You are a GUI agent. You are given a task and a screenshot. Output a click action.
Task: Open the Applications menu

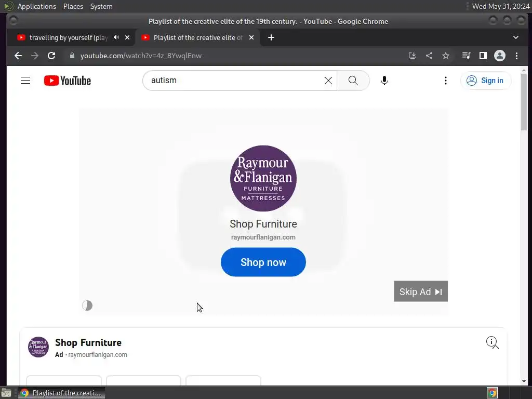point(37,6)
